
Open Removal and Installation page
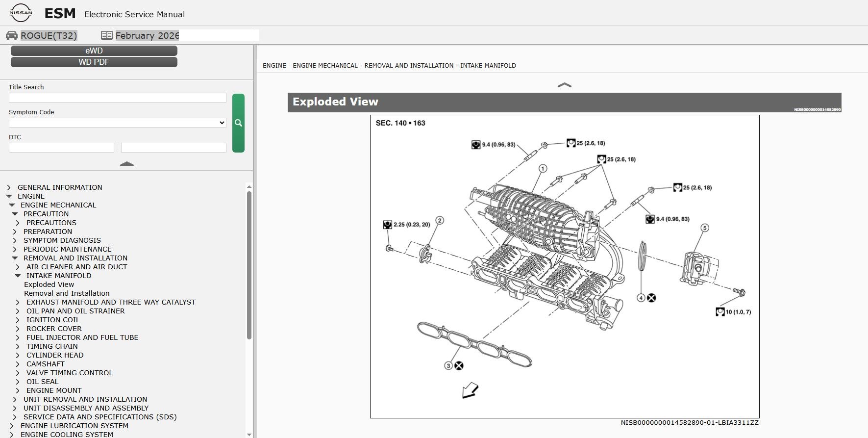point(67,293)
